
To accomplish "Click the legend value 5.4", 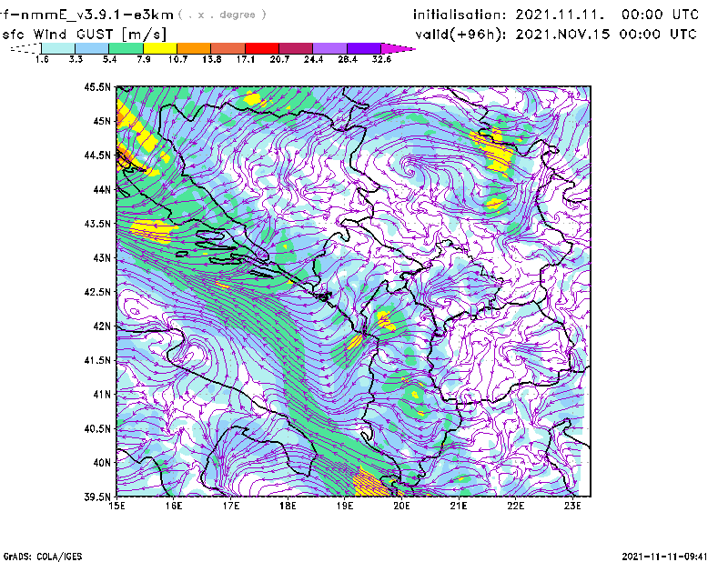I will point(109,59).
